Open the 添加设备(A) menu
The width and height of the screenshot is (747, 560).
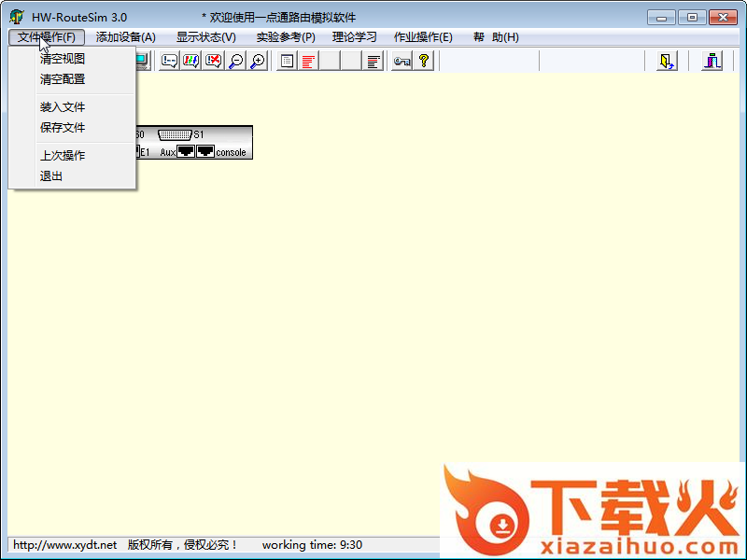tap(125, 37)
